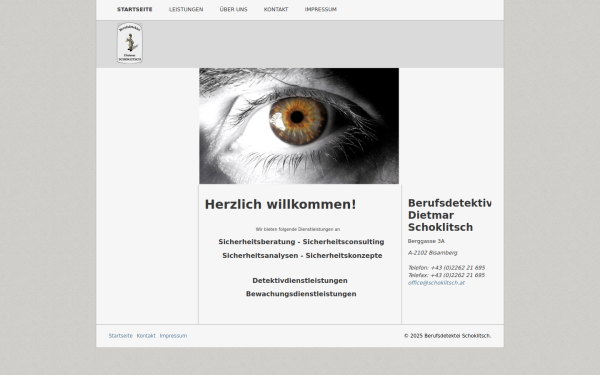Click the Telefon number line
This screenshot has height=375, width=600.
pos(447,267)
